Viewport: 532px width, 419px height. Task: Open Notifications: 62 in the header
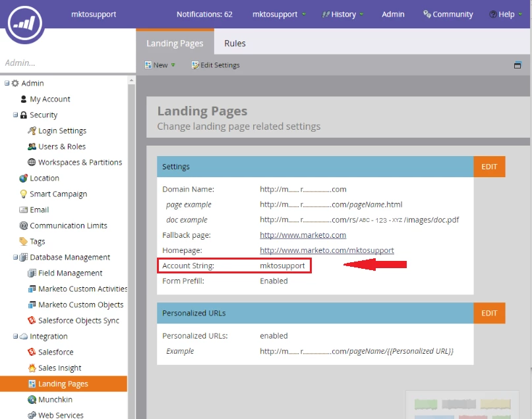click(x=204, y=14)
